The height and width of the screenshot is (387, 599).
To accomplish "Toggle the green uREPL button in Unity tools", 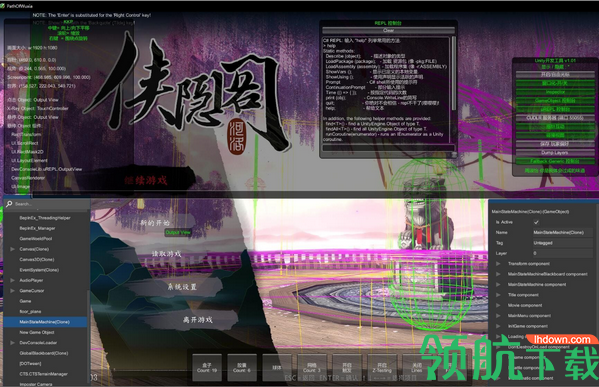I will [555, 109].
